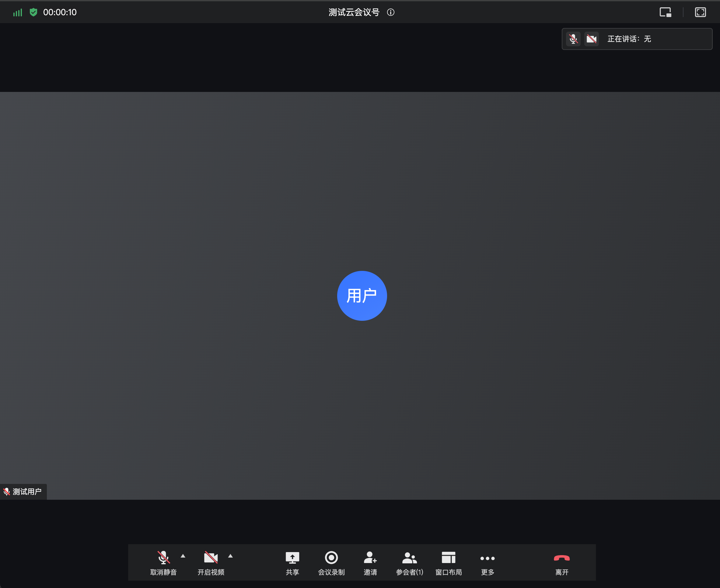The width and height of the screenshot is (720, 588).
Task: Open the 更多 more menu
Action: [x=487, y=563]
